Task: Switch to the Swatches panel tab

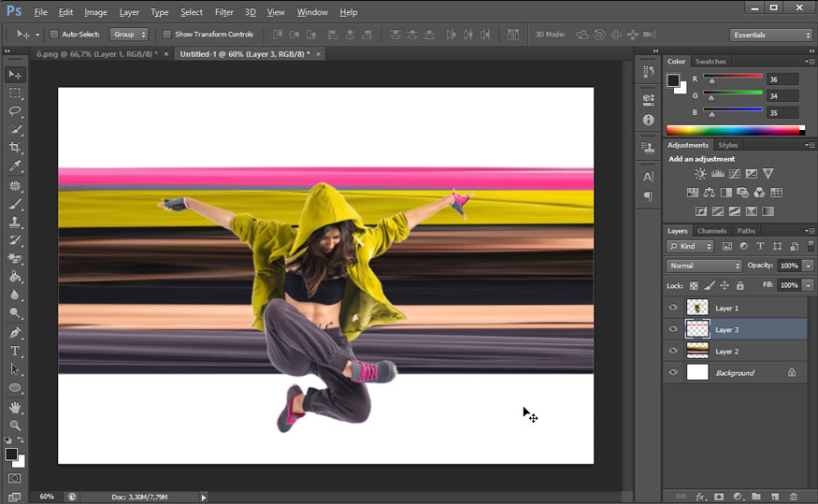Action: [710, 62]
